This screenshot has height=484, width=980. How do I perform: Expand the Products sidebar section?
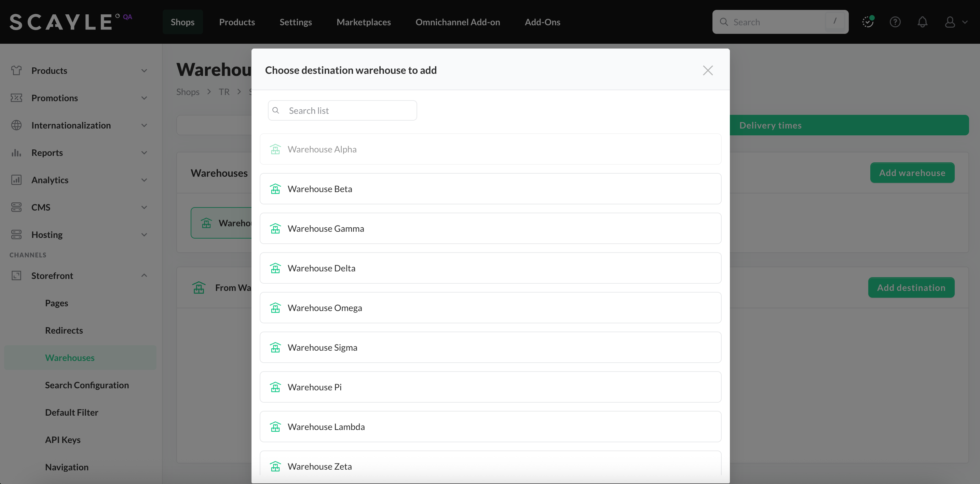coord(144,71)
